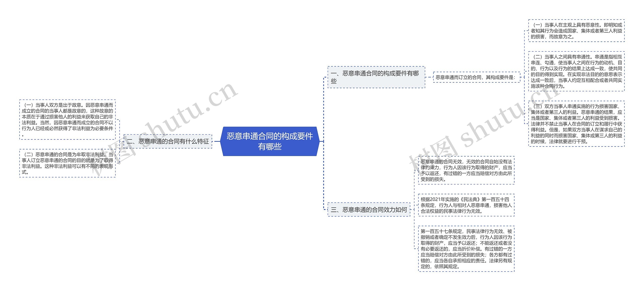The height and width of the screenshot is (291, 644).
Task: Click connector right of 三、 branch node
Action: pos(413,210)
